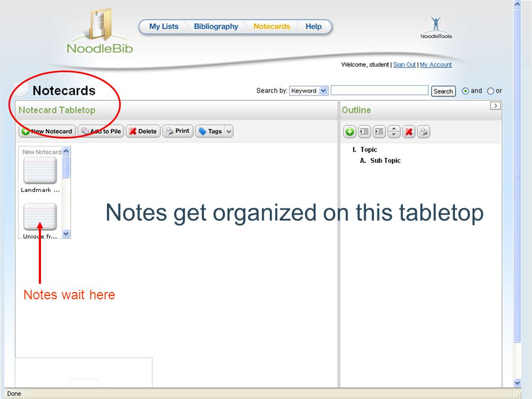Select the Topic outline item
This screenshot has height=399, width=532.
[x=369, y=150]
